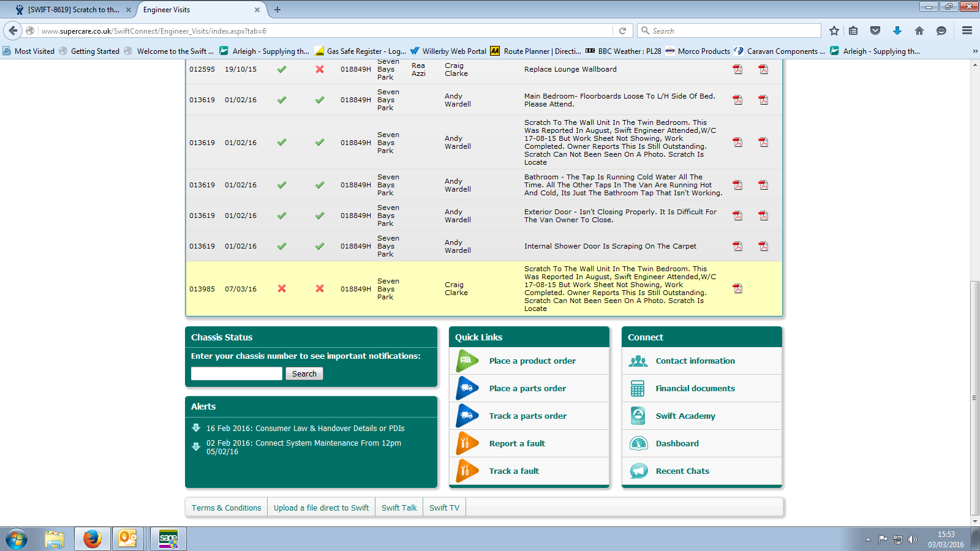
Task: Expand the 16 Feb 2016 Consumer Law alert
Action: pyautogui.click(x=196, y=428)
